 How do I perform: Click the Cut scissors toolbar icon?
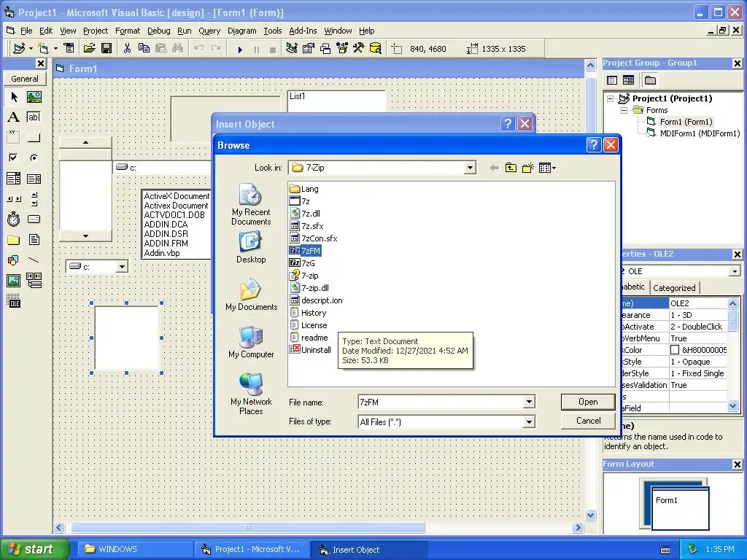pos(127,49)
